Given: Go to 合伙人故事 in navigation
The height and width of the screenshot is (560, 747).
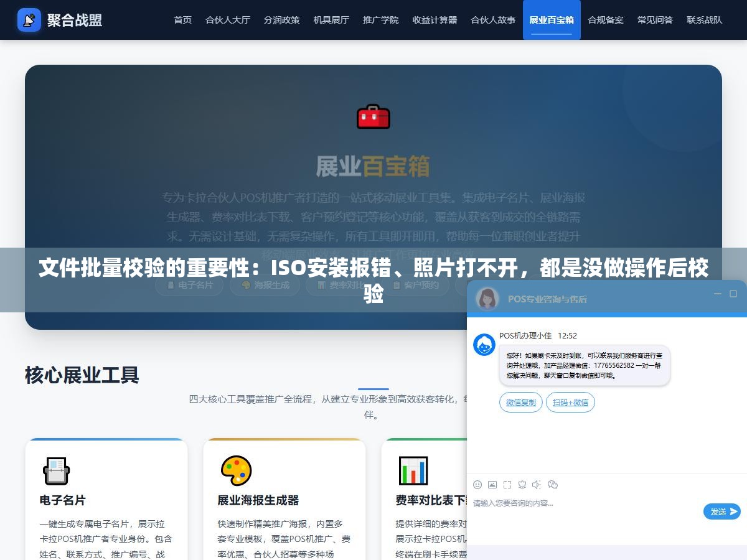Looking at the screenshot, I should click(x=493, y=20).
